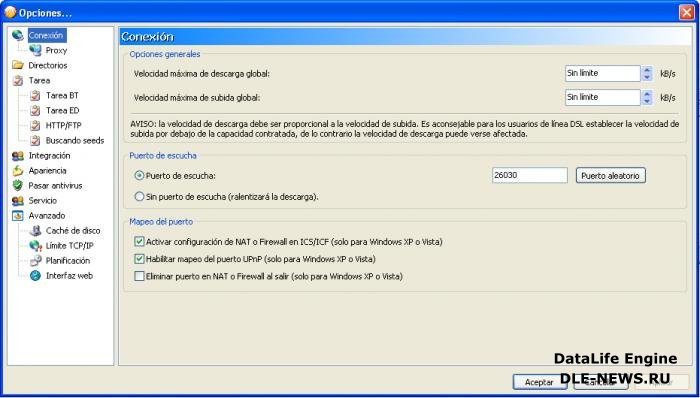
Task: Increase the global upload speed limit
Action: pos(647,94)
